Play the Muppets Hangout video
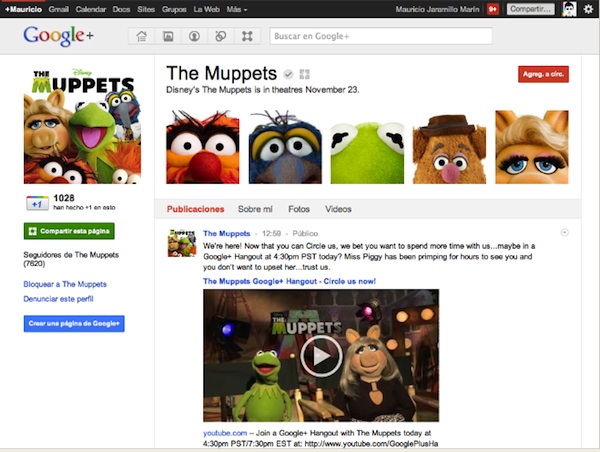Image resolution: width=600 pixels, height=452 pixels. (x=321, y=356)
